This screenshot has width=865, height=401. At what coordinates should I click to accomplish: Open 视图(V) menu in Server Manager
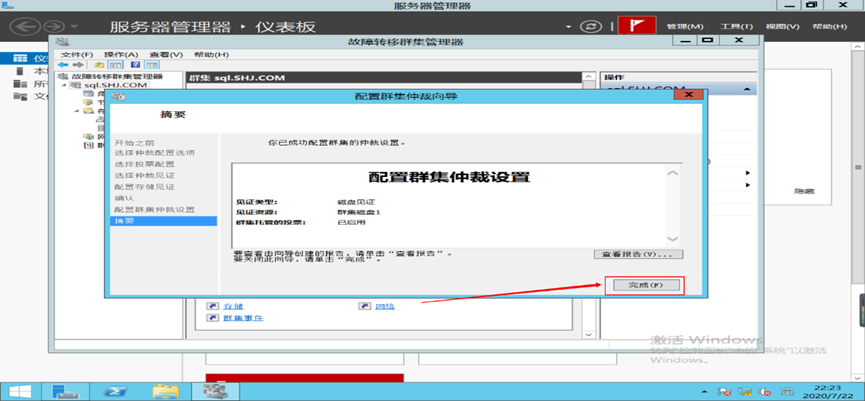click(x=783, y=26)
